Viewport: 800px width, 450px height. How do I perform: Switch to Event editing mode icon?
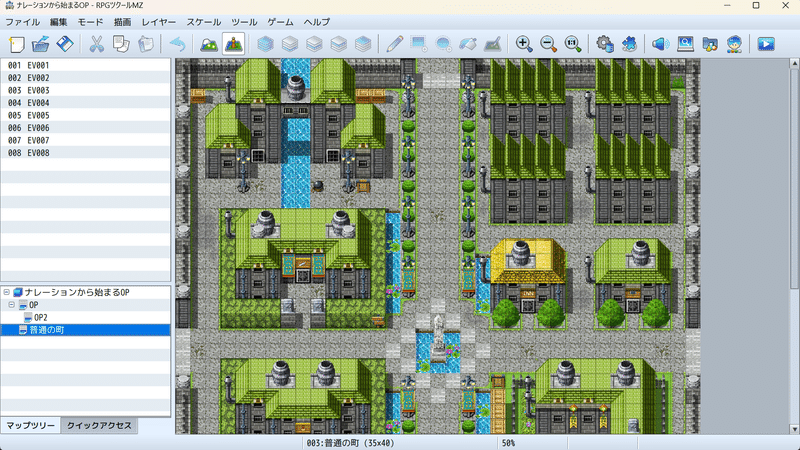(x=234, y=44)
